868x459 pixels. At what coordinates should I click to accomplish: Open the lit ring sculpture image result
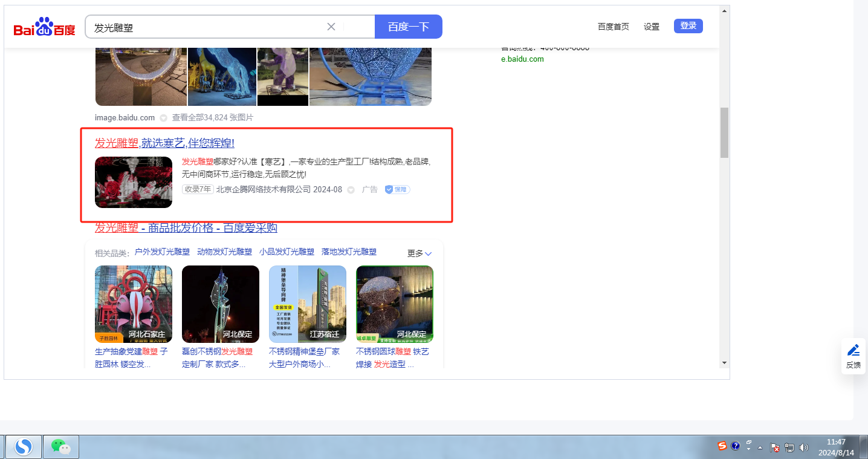tap(141, 77)
